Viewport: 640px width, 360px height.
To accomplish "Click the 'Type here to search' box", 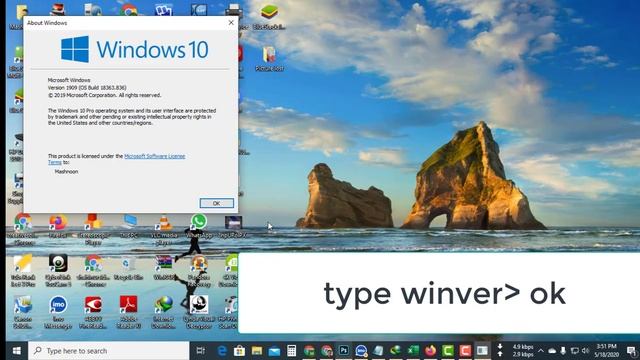I will (x=109, y=351).
